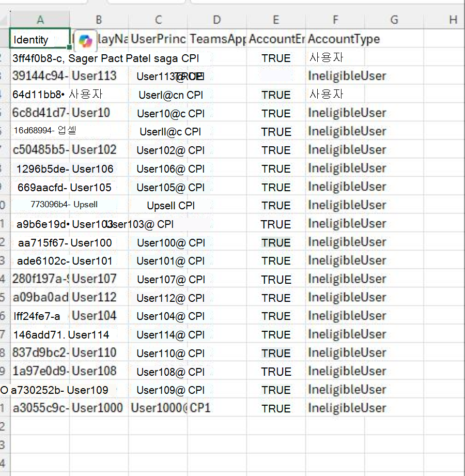This screenshot has height=476, width=465.
Task: Select the User108 display name cell
Action: tap(99, 371)
